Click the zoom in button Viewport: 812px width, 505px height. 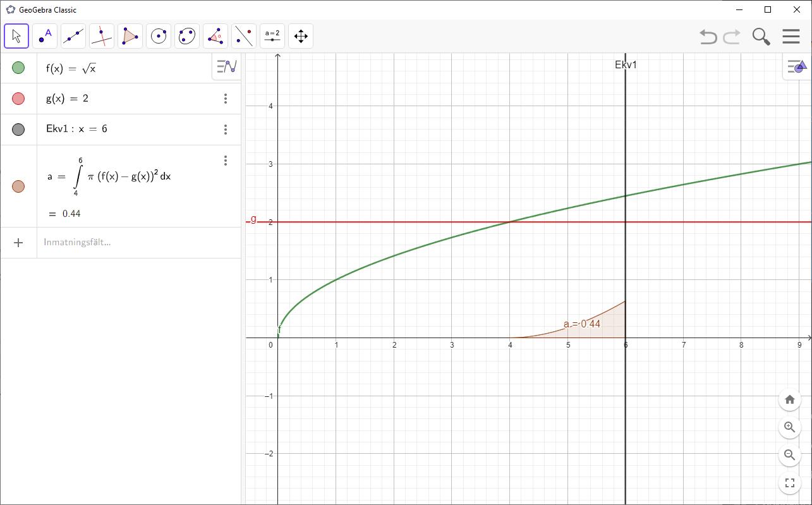[789, 427]
